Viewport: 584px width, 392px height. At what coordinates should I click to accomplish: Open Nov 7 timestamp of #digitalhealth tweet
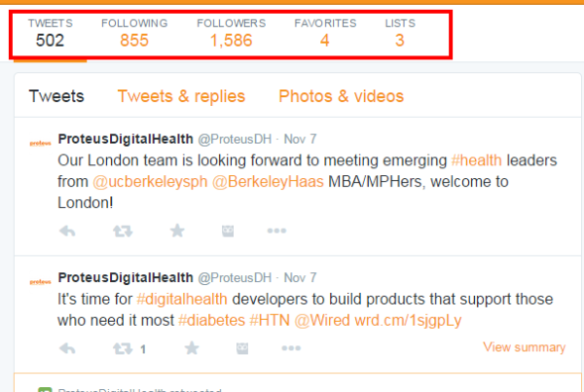point(300,278)
